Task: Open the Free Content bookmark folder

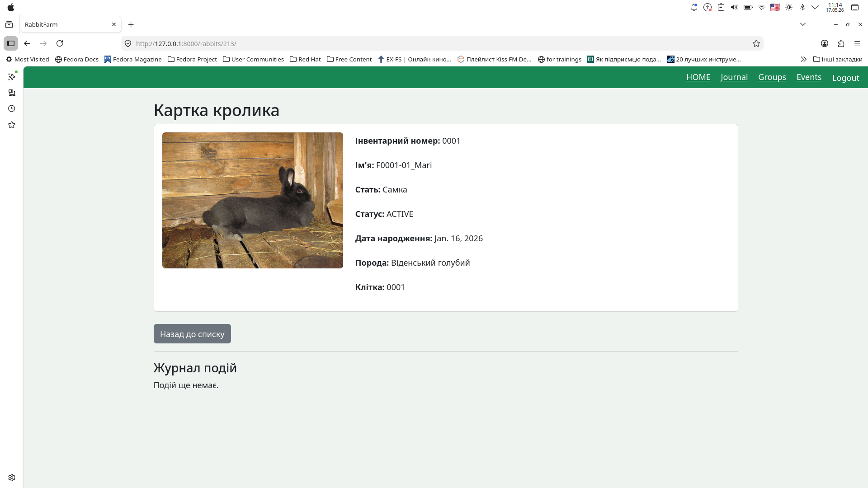Action: 349,59
